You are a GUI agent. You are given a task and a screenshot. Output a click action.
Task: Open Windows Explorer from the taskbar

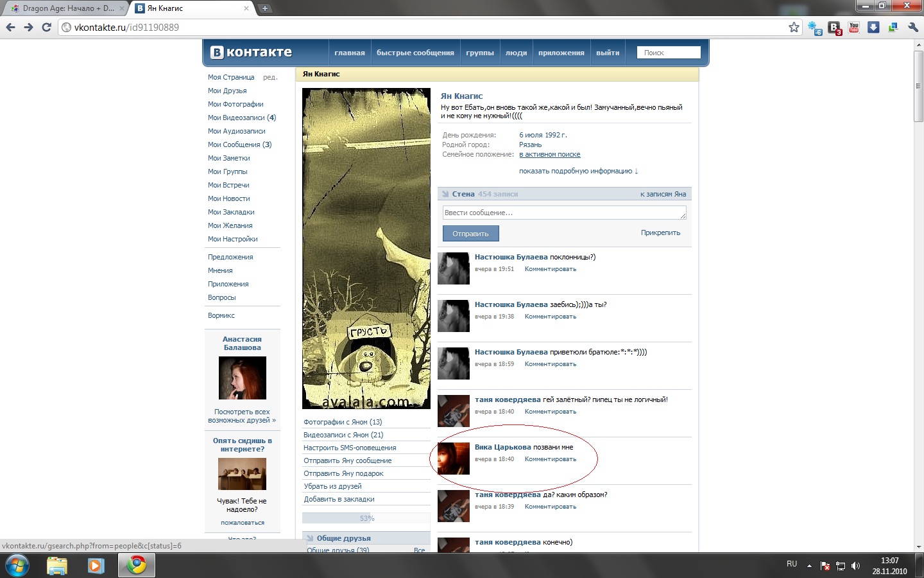[57, 565]
